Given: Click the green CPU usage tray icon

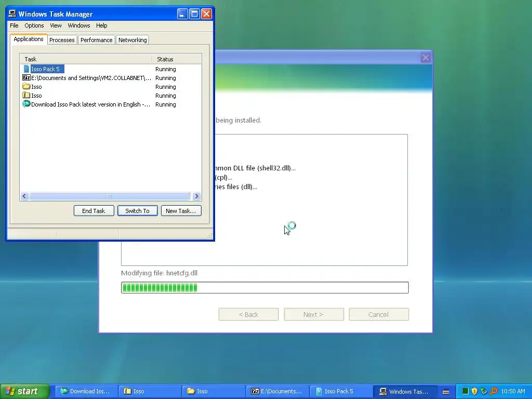Looking at the screenshot, I should point(465,391).
